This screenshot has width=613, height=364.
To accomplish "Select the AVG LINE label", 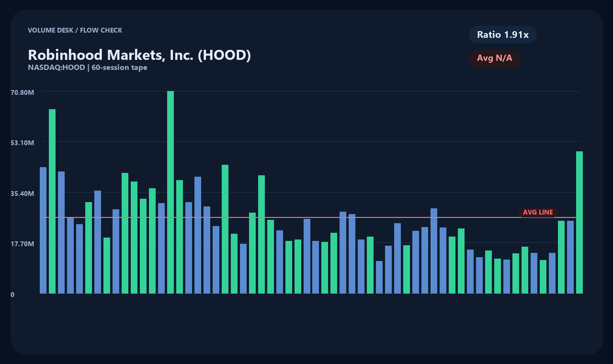I will [x=538, y=212].
